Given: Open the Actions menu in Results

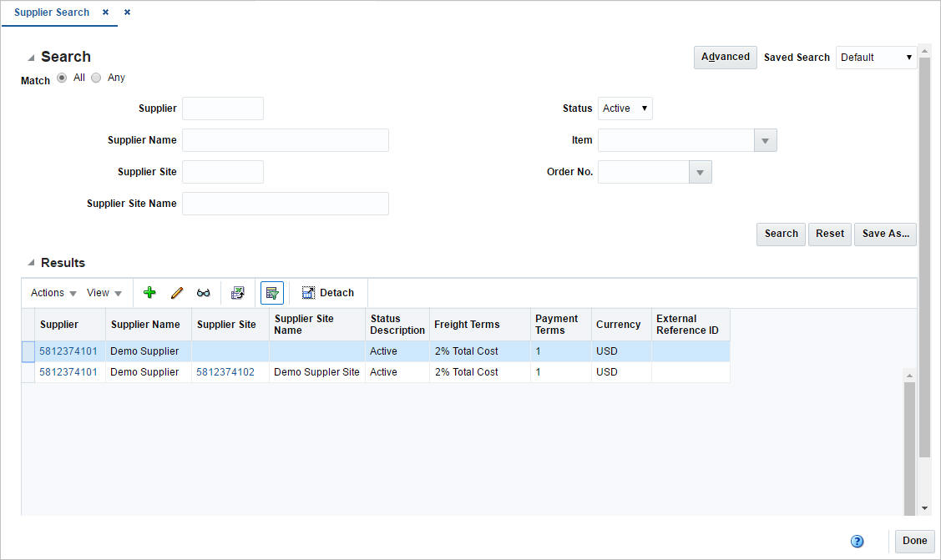Looking at the screenshot, I should click(x=52, y=292).
